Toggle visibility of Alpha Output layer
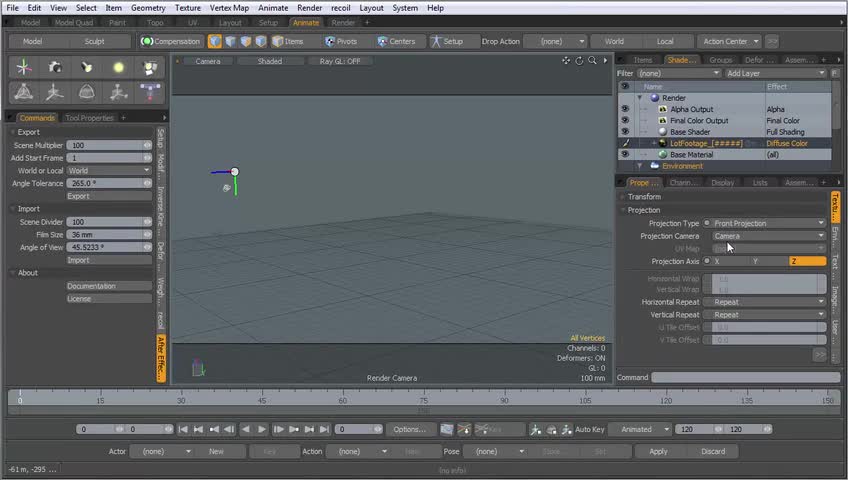This screenshot has height=480, width=848. 625,109
